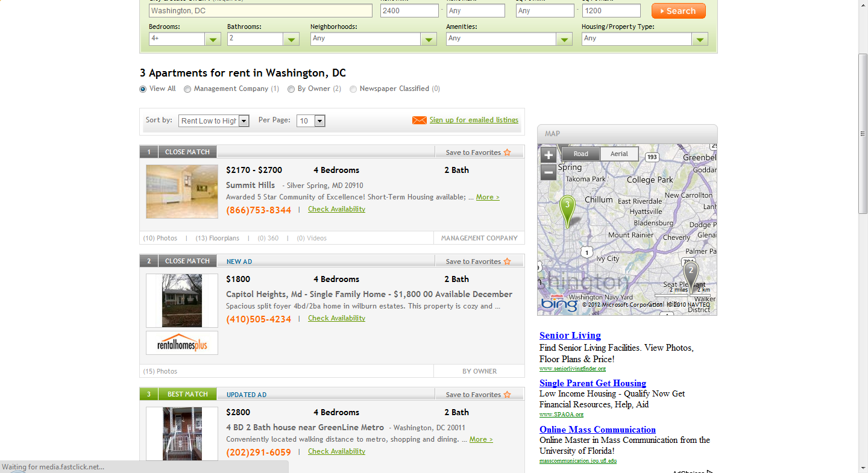Image resolution: width=868 pixels, height=473 pixels.
Task: Open the Online Mass Communication ad
Action: pyautogui.click(x=597, y=430)
